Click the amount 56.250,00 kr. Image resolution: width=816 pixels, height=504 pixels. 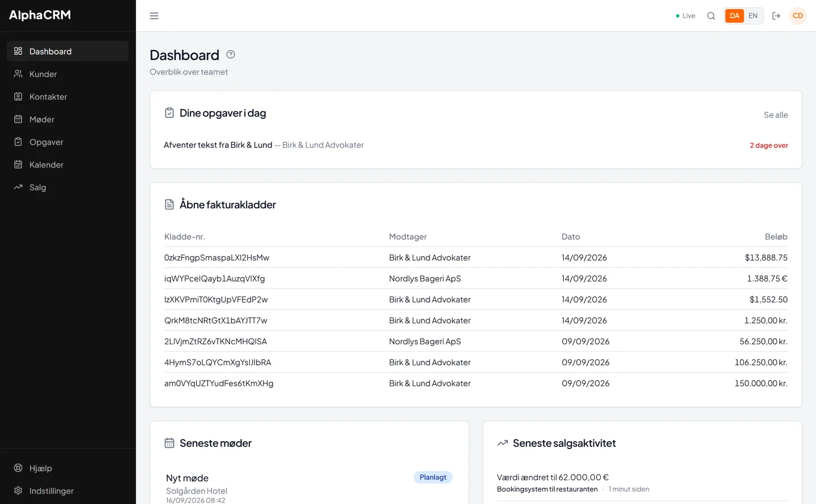763,341
